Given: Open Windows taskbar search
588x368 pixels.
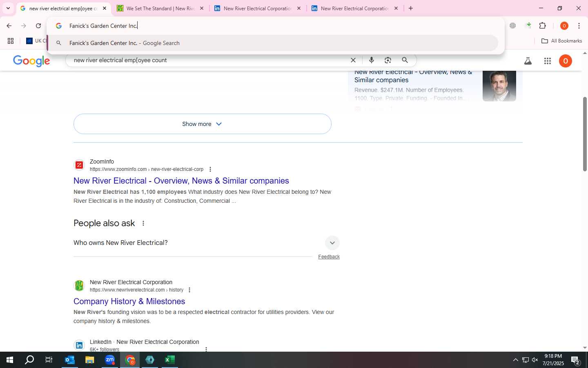Looking at the screenshot, I should click(29, 360).
